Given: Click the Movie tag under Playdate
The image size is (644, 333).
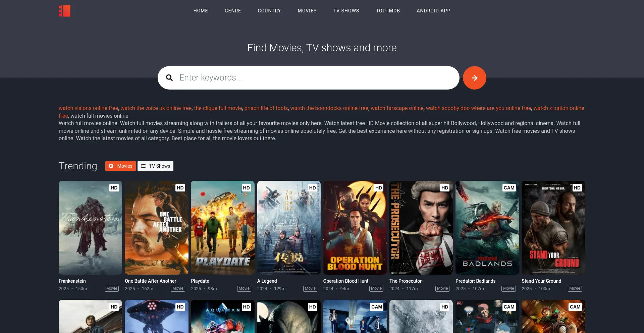Looking at the screenshot, I should pyautogui.click(x=244, y=289).
